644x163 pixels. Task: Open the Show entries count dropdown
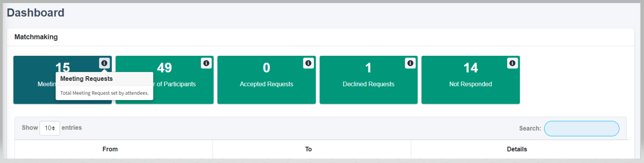pos(50,128)
